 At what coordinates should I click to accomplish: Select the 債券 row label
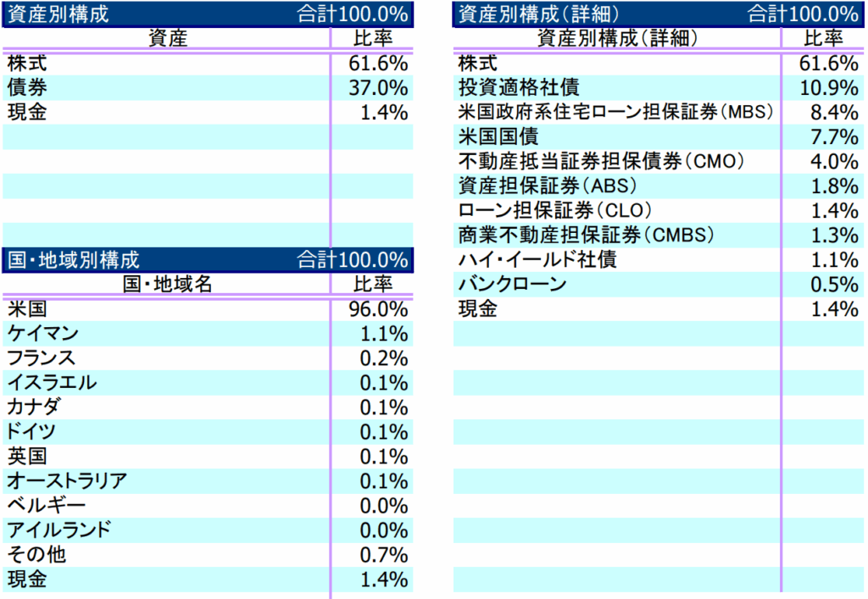click(27, 87)
